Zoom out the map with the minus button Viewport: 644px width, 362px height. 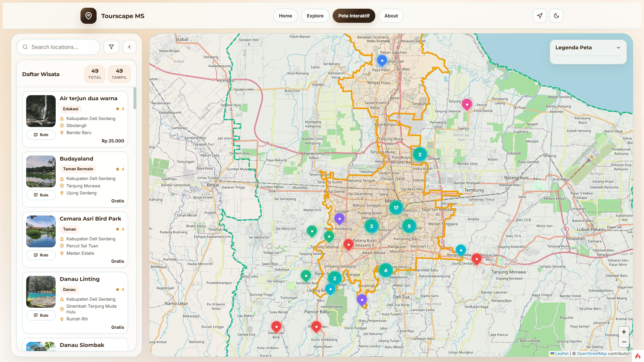tap(624, 342)
